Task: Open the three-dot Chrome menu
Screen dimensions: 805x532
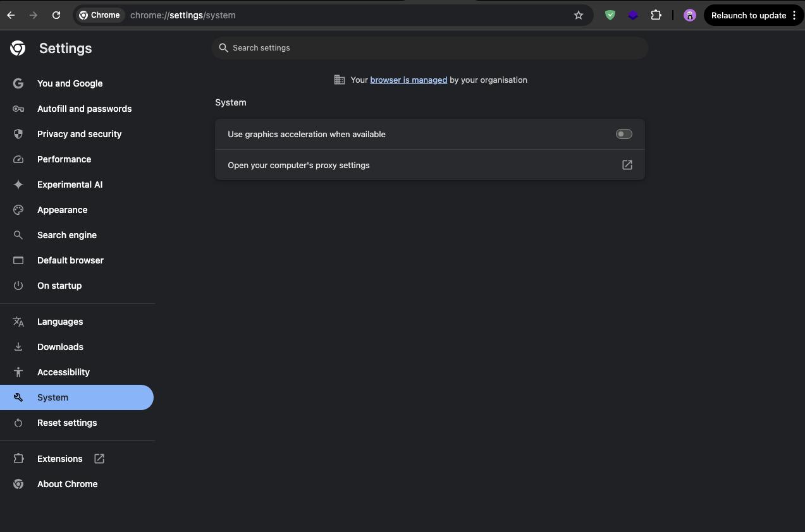Action: [795, 15]
